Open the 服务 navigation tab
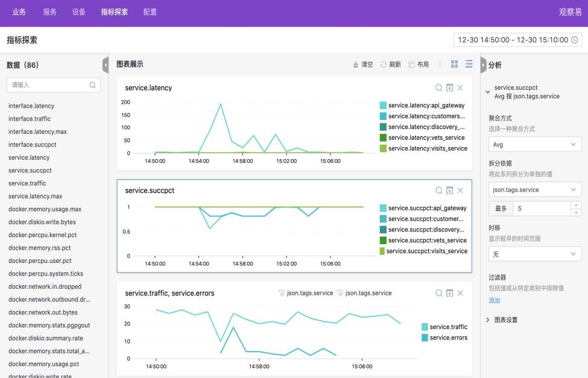 click(x=50, y=12)
